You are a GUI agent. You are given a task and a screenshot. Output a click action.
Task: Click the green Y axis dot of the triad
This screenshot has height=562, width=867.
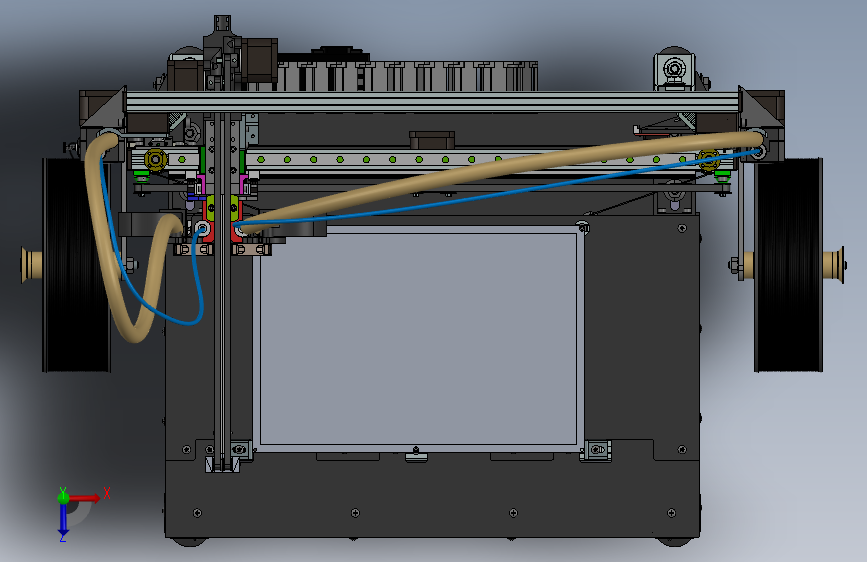(x=64, y=497)
